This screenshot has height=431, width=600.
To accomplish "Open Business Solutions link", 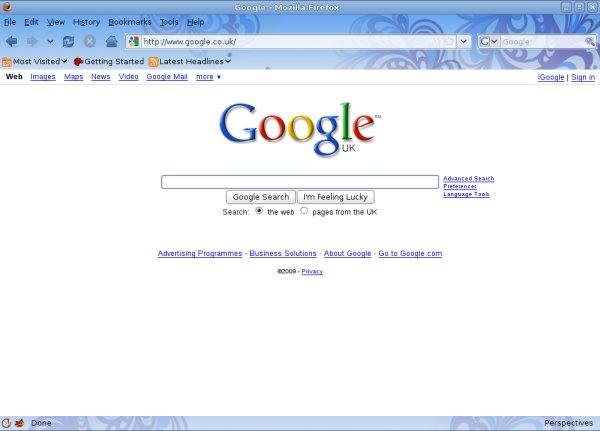I will (x=283, y=253).
